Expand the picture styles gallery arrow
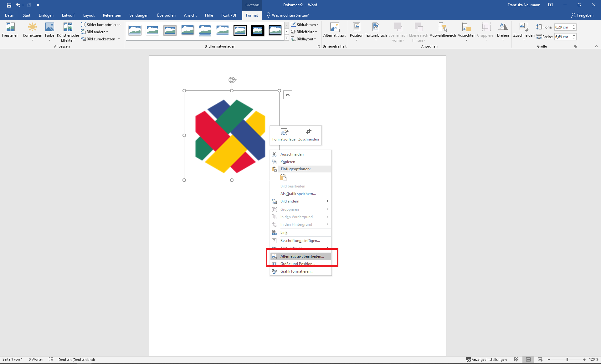 coord(286,38)
